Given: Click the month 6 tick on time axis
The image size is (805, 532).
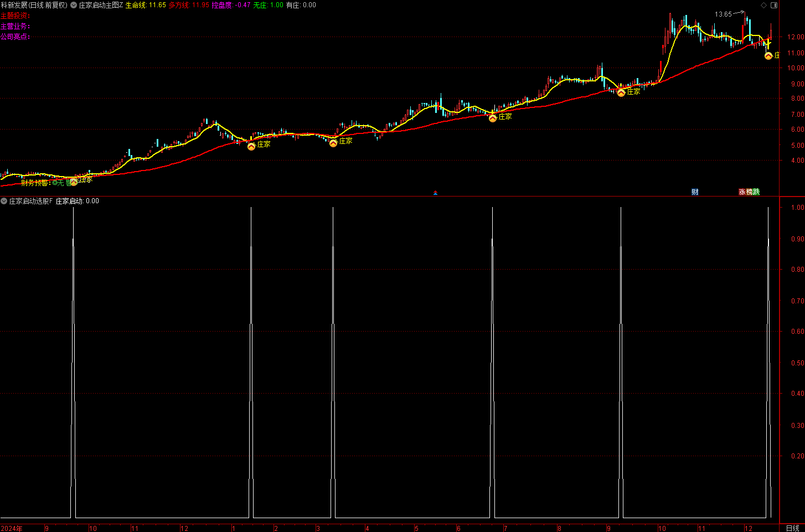Looking at the screenshot, I should click(458, 528).
